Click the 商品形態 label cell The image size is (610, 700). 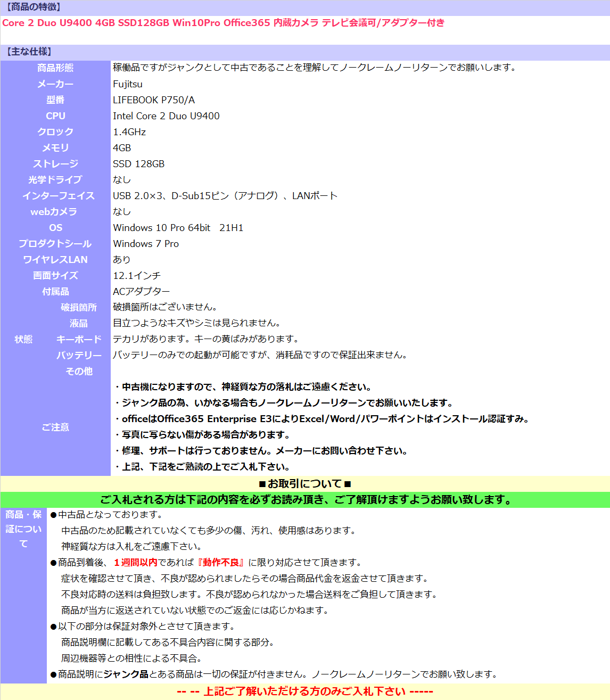(55, 68)
